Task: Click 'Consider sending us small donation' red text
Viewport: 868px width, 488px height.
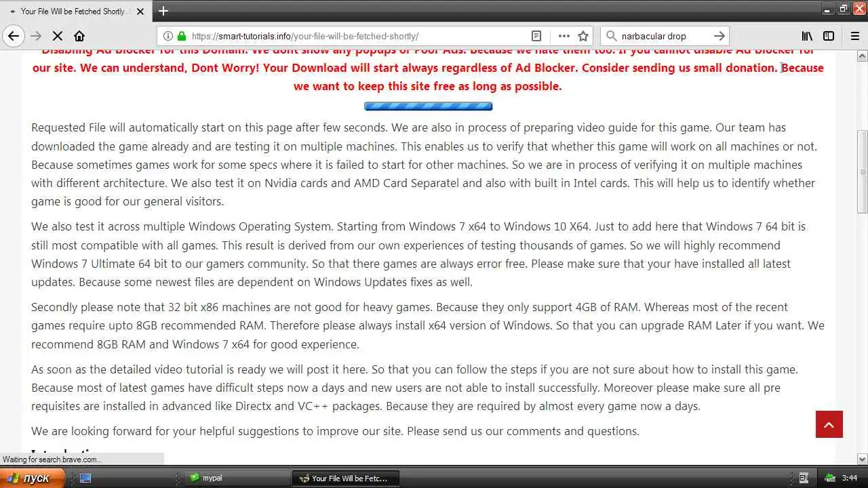Action: click(679, 68)
